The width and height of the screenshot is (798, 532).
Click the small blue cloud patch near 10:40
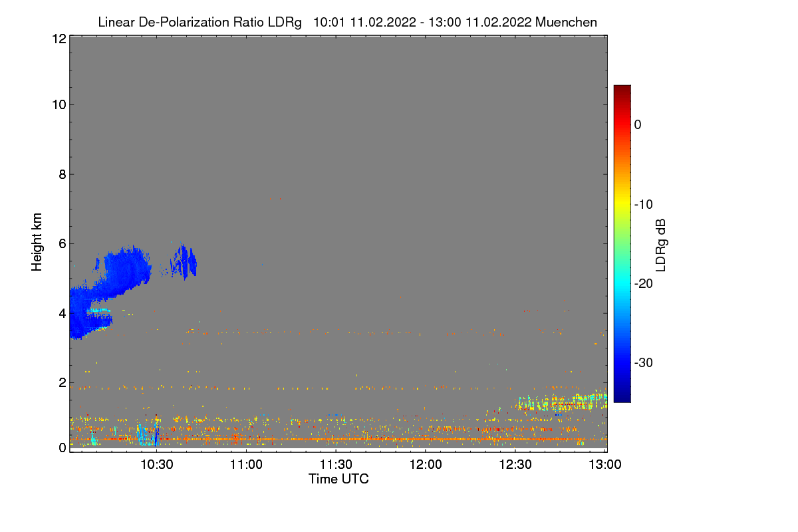pyautogui.click(x=184, y=261)
